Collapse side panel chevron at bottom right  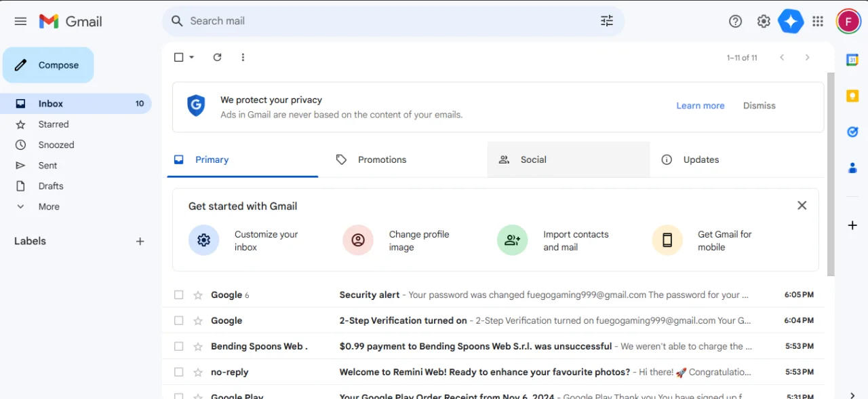point(852,395)
